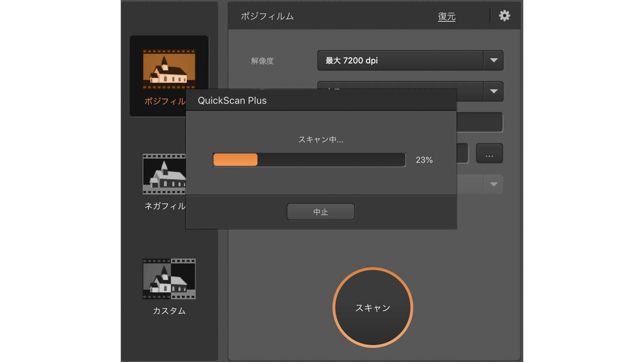Click the ellipsis browse icon
The image size is (644, 362).
(489, 153)
